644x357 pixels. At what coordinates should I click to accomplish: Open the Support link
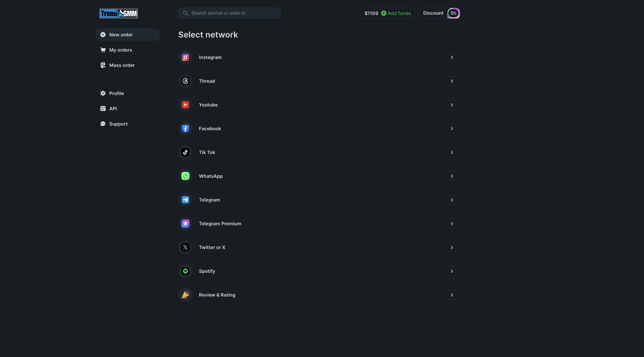click(x=118, y=124)
